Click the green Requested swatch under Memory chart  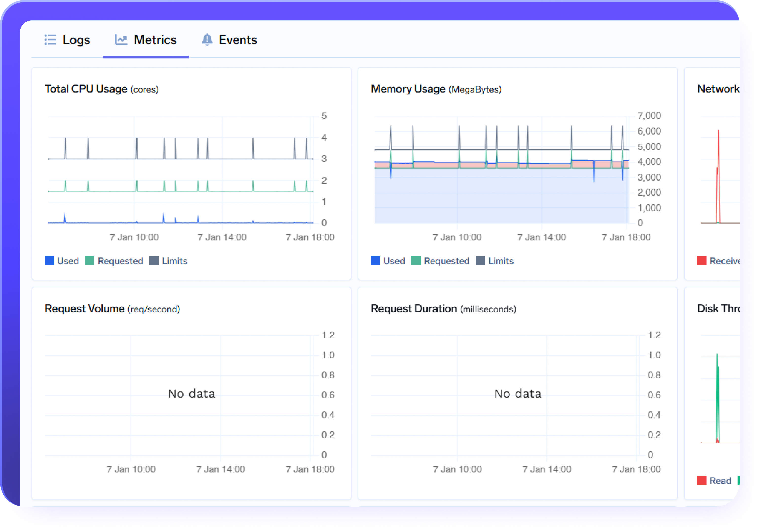click(x=416, y=261)
